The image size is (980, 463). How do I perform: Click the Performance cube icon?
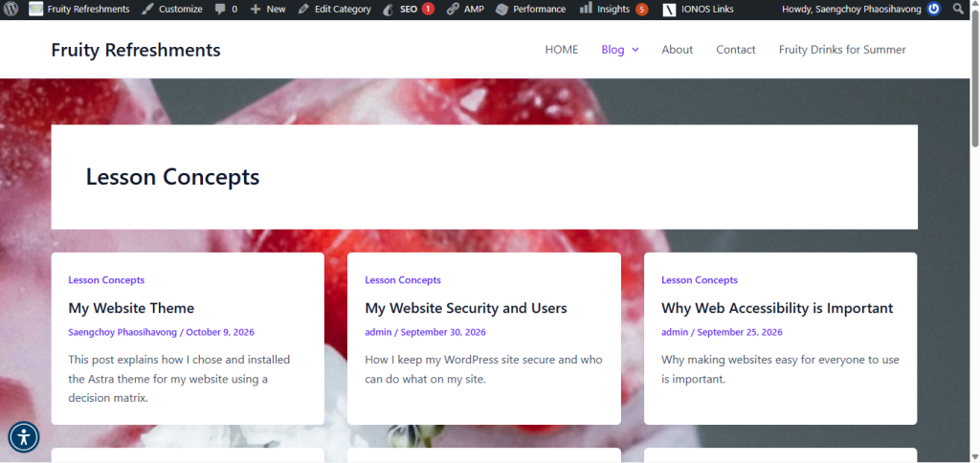(501, 10)
